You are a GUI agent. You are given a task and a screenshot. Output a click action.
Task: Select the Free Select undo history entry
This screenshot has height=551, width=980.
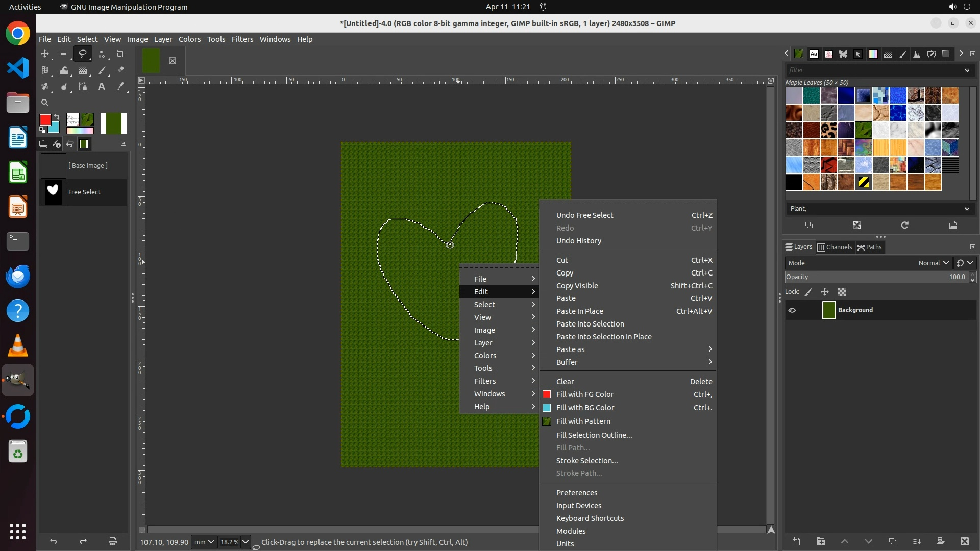(x=84, y=192)
